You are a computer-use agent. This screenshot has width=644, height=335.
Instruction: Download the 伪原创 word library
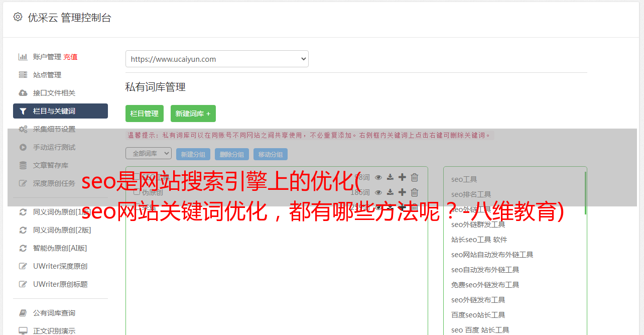pos(390,192)
